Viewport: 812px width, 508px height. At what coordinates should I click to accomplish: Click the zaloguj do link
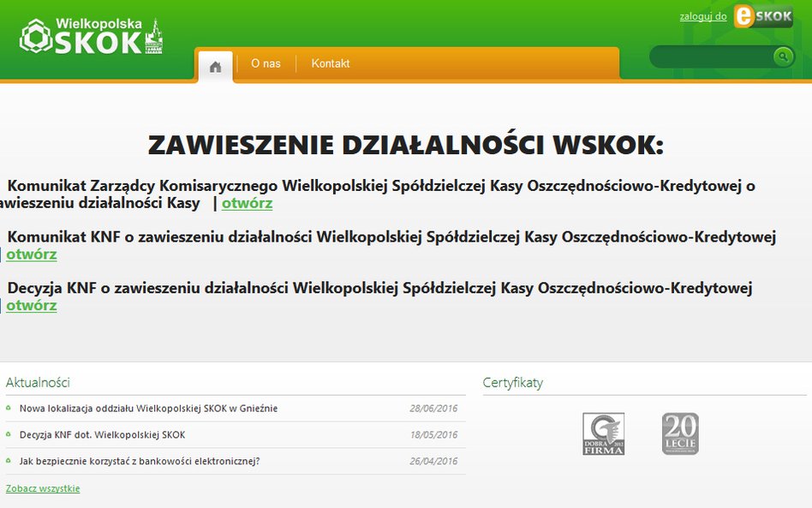pyautogui.click(x=702, y=16)
